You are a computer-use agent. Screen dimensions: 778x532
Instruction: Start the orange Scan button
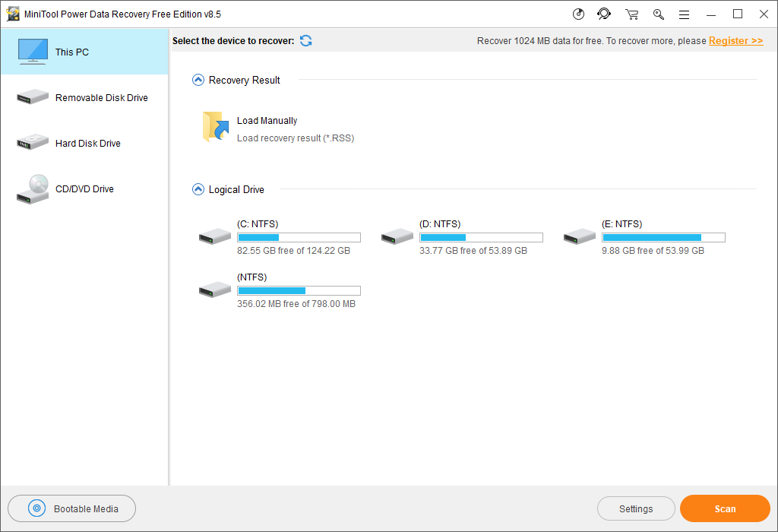(725, 508)
